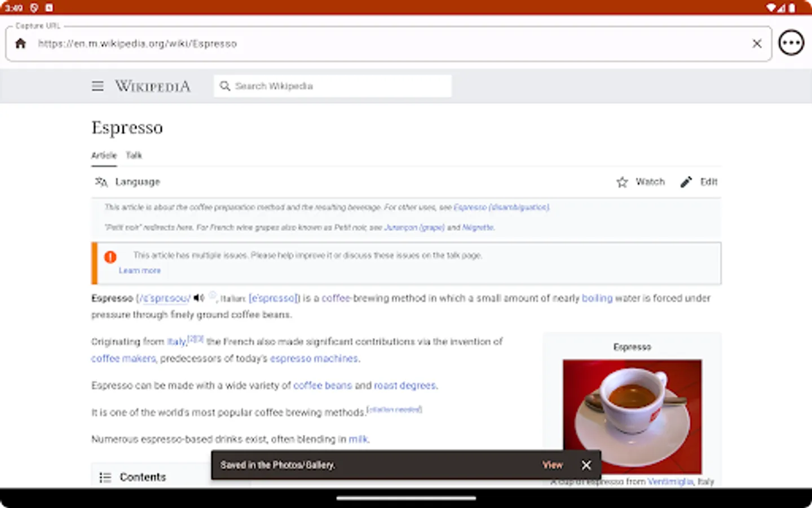Viewport: 812px width, 508px height.
Task: Select the Article tab
Action: coord(104,155)
